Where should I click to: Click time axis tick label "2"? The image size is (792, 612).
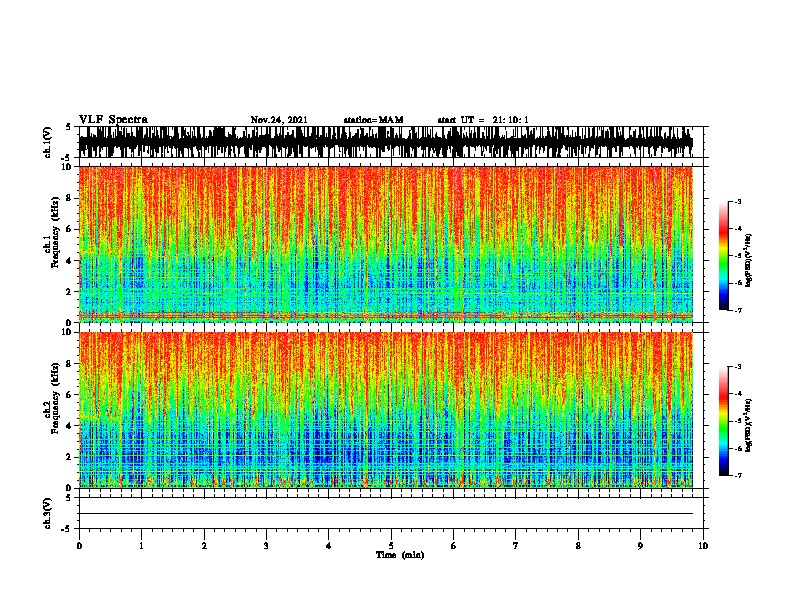[x=204, y=546]
